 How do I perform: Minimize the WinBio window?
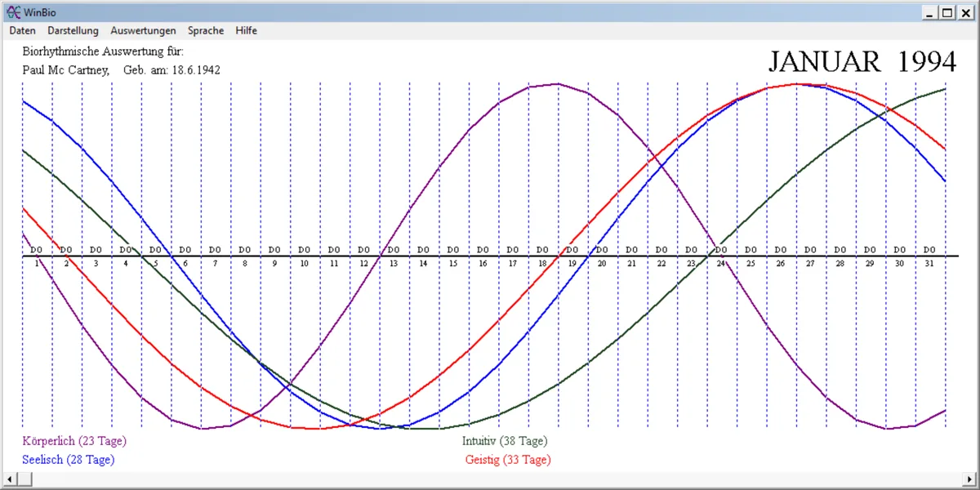click(x=930, y=12)
